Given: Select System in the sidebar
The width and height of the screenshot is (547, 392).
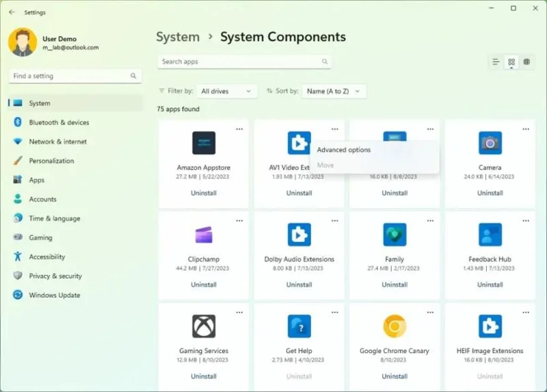Looking at the screenshot, I should point(75,103).
